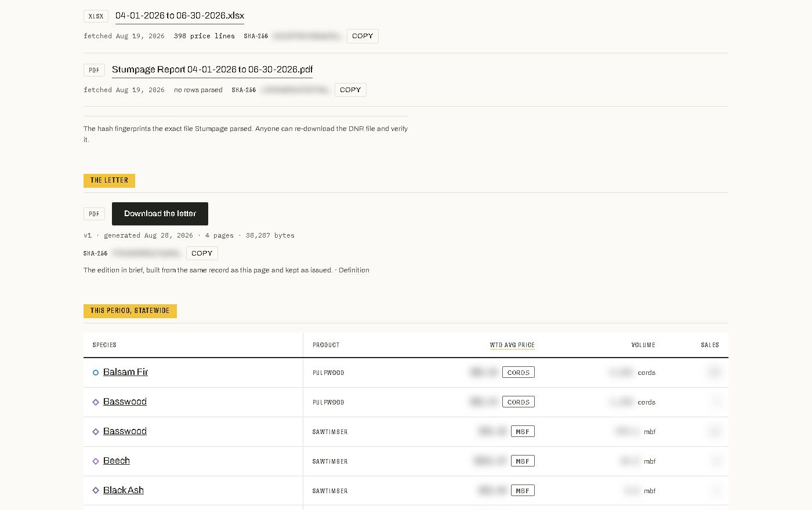Image resolution: width=812 pixels, height=510 pixels.
Task: Click the SALES column header
Action: point(710,345)
